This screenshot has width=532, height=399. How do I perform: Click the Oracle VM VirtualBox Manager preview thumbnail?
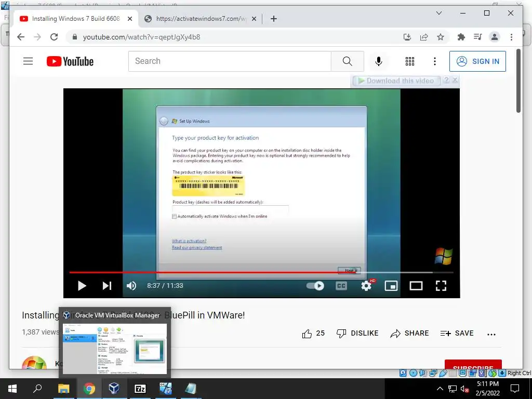[x=115, y=349]
